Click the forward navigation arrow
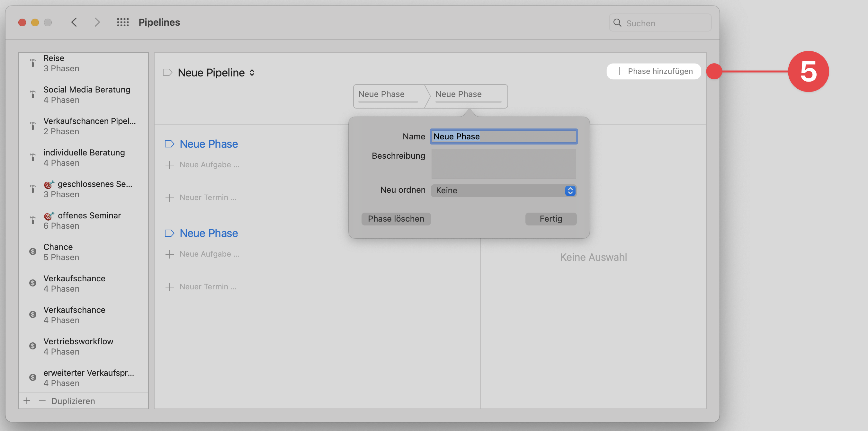The image size is (868, 431). coord(97,22)
